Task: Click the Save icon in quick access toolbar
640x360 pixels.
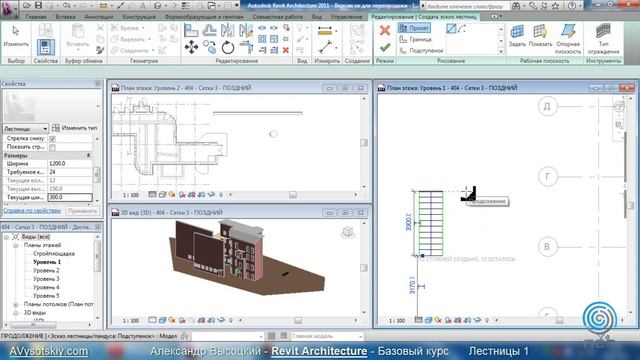Action: pos(38,5)
